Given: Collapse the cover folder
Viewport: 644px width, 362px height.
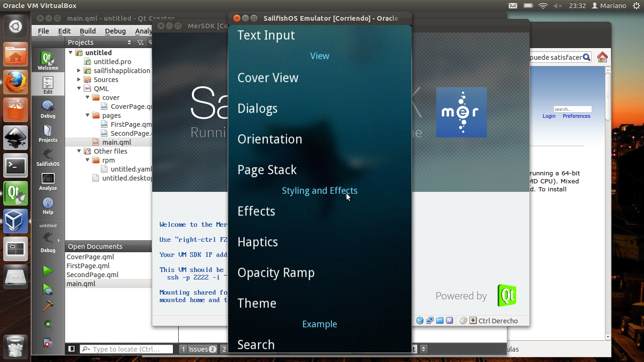Looking at the screenshot, I should pyautogui.click(x=88, y=98).
